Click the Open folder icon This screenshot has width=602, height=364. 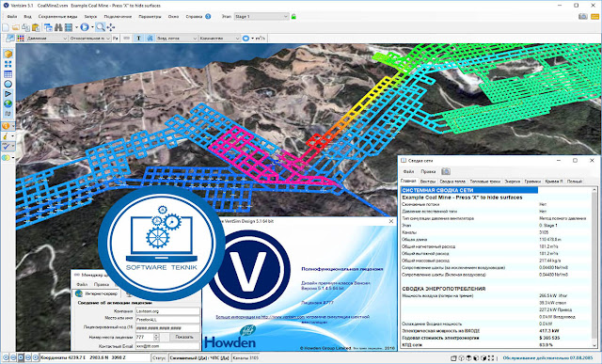[16, 27]
